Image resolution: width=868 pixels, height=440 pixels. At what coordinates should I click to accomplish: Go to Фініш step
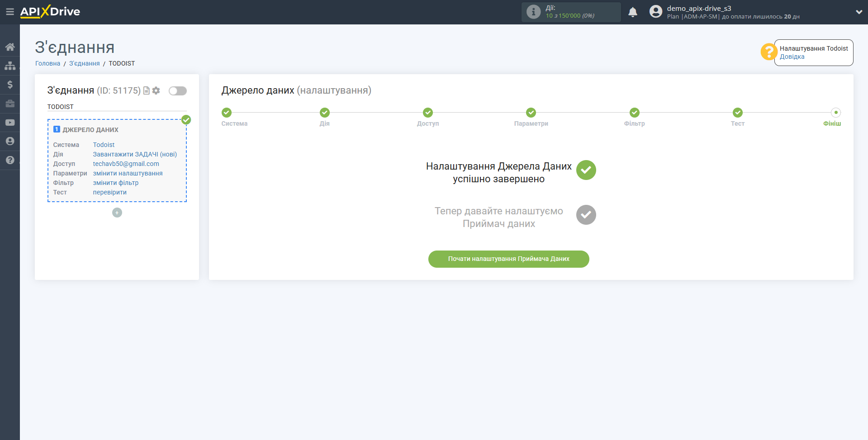pyautogui.click(x=836, y=113)
